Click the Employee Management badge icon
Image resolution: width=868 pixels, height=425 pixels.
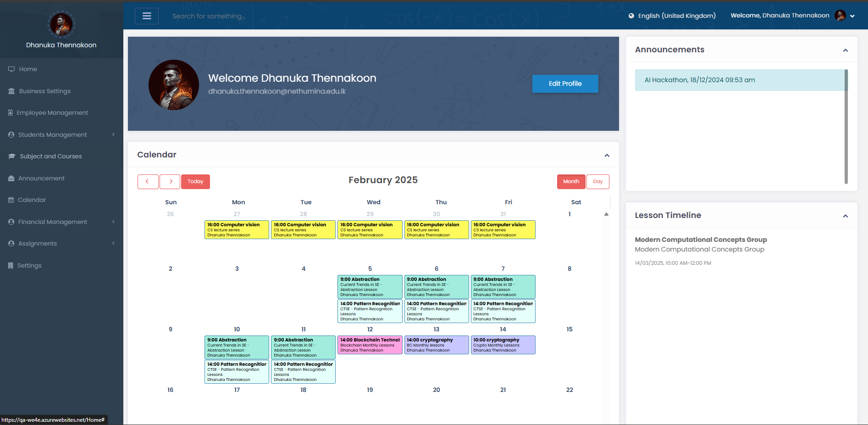click(11, 113)
